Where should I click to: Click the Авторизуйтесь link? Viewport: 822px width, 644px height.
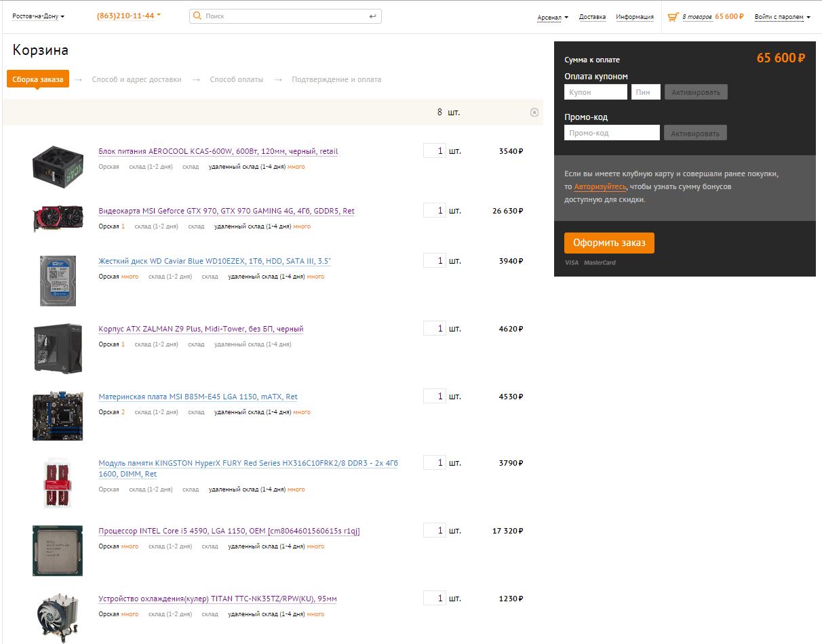pyautogui.click(x=600, y=186)
